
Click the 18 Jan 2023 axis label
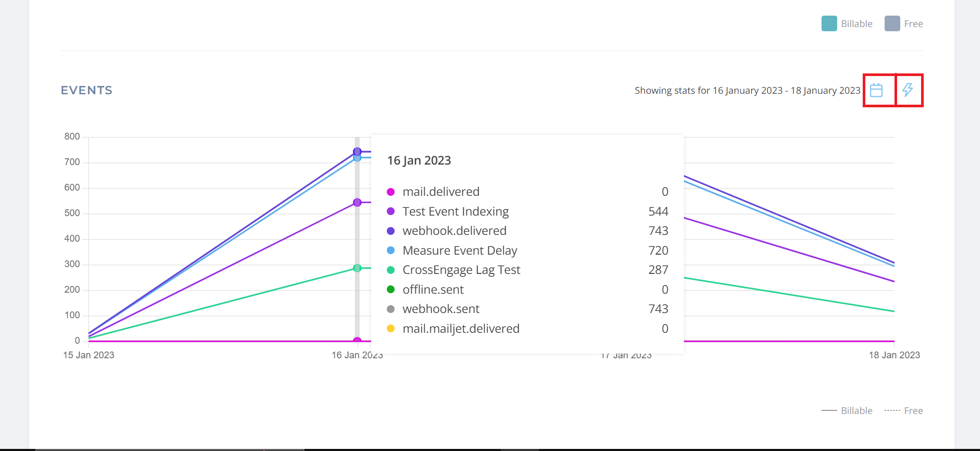(894, 355)
